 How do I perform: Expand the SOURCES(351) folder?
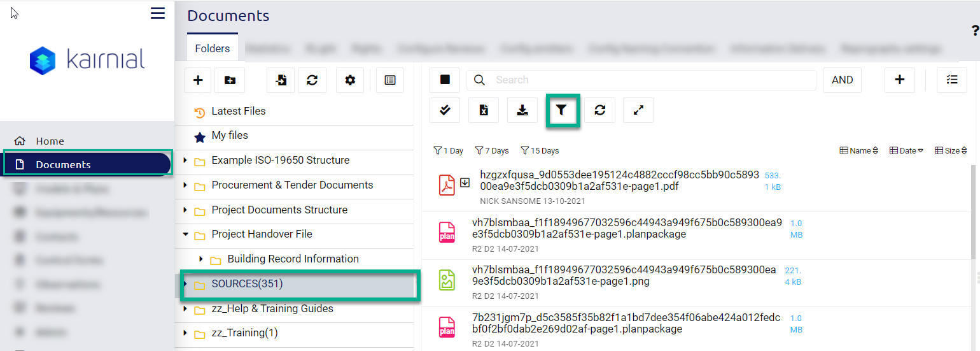click(185, 284)
